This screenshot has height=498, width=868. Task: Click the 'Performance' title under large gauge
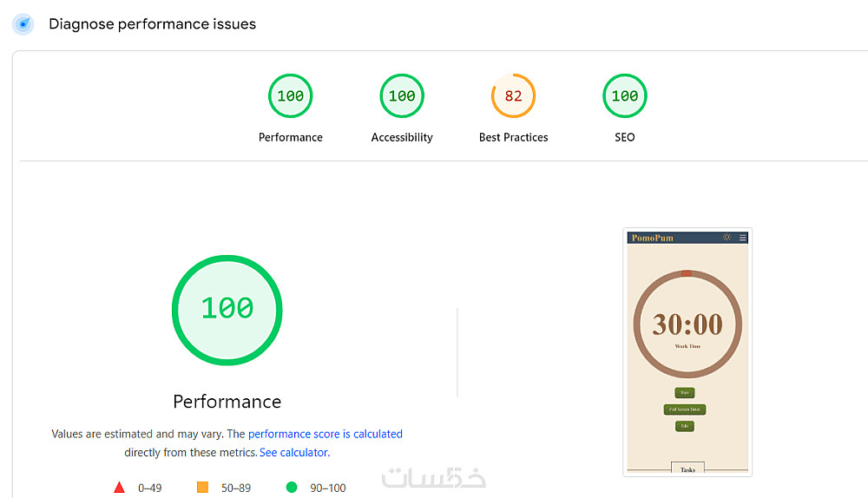[227, 402]
